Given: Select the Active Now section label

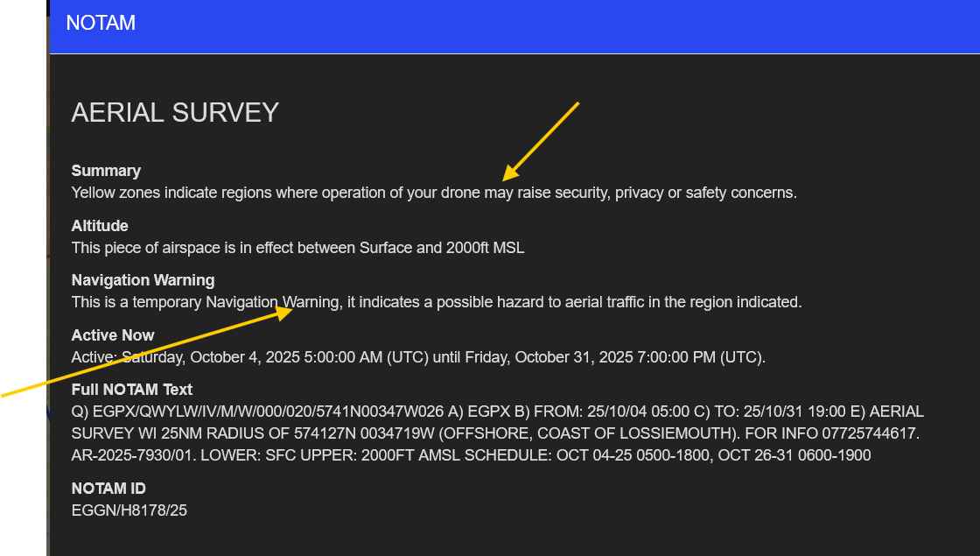Looking at the screenshot, I should pos(113,335).
